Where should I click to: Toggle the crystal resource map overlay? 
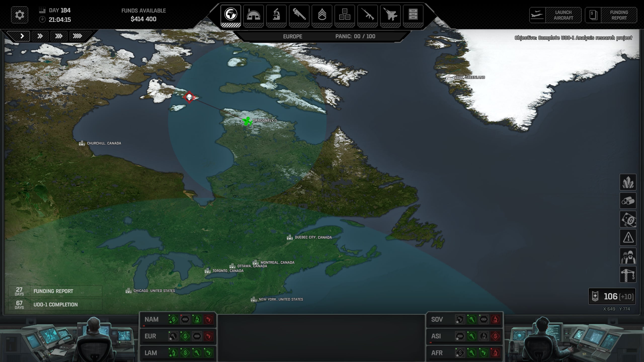pyautogui.click(x=628, y=182)
